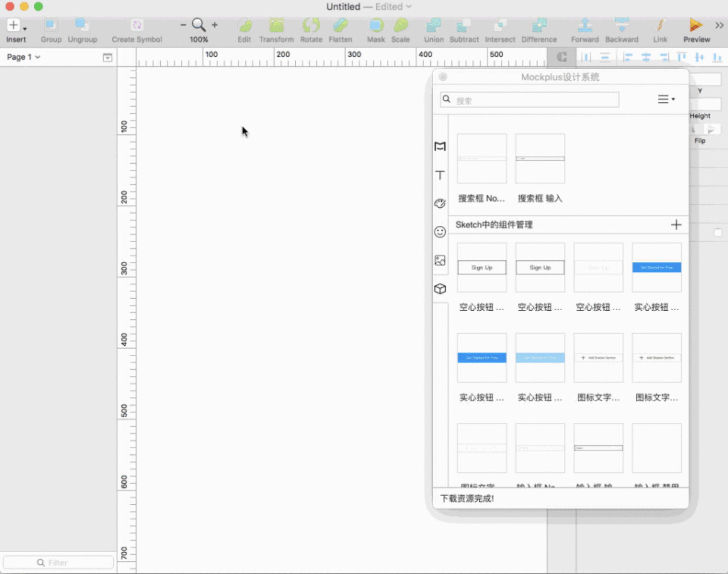Move layer Forward

tap(585, 25)
